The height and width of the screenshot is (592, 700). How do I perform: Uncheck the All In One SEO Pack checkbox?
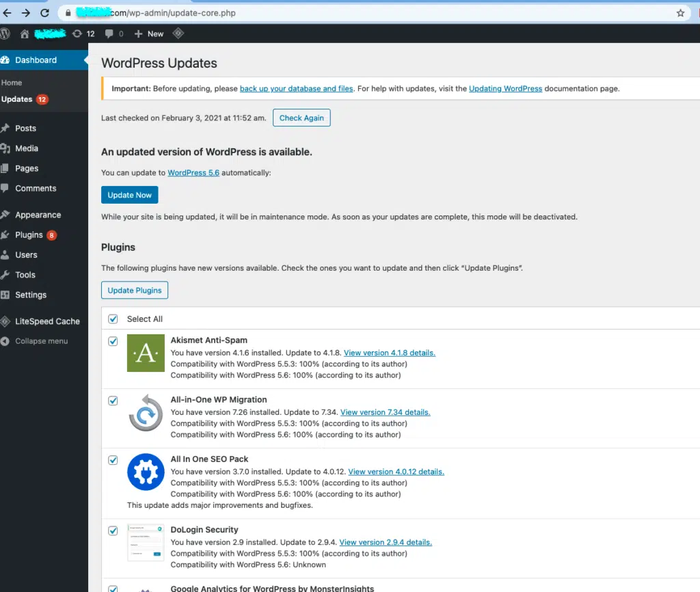point(113,460)
